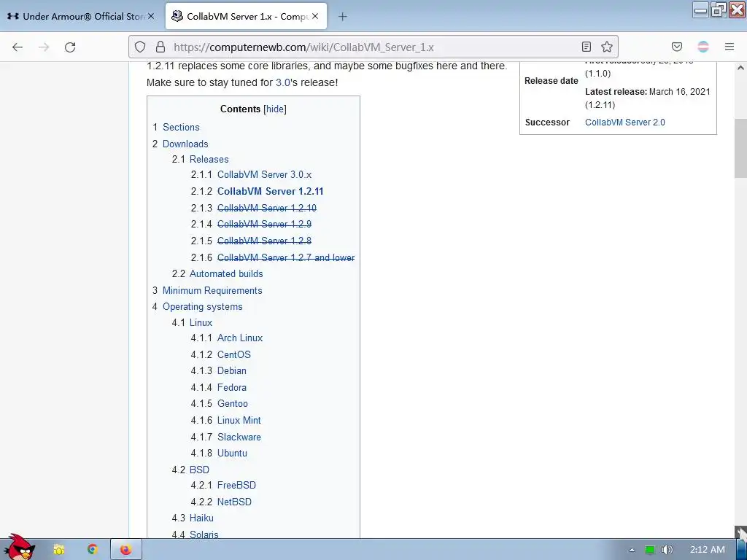Screen dimensions: 747x560
Task: Hide the Contents table
Action: coord(275,109)
